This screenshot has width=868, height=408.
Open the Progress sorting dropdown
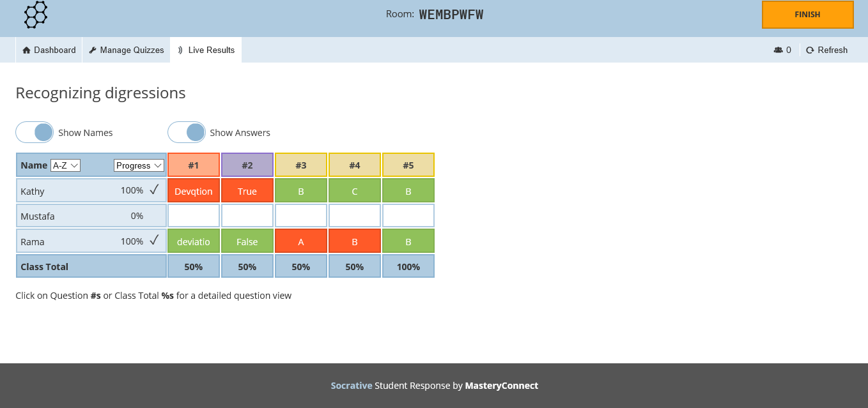138,165
